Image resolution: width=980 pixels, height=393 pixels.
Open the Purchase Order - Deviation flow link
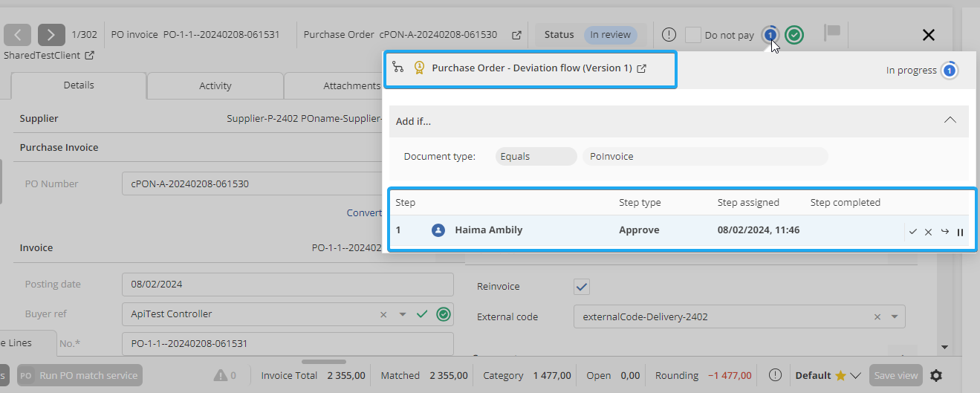(x=531, y=68)
